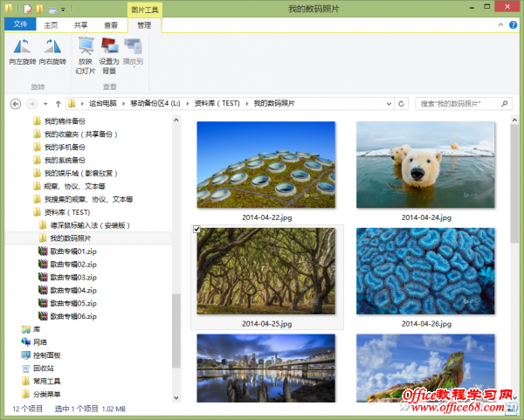The width and height of the screenshot is (524, 420).
Task: Select the 我的系统备份 folder
Action: click(x=59, y=160)
